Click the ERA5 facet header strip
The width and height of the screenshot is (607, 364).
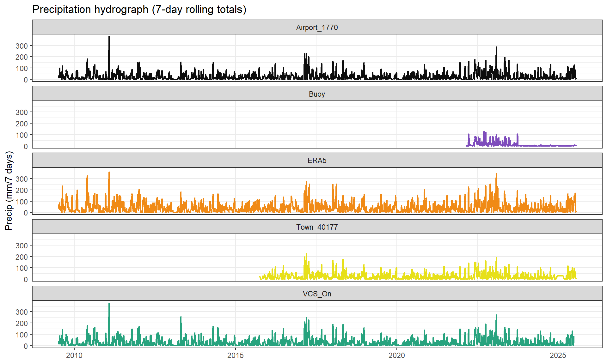coord(317,161)
